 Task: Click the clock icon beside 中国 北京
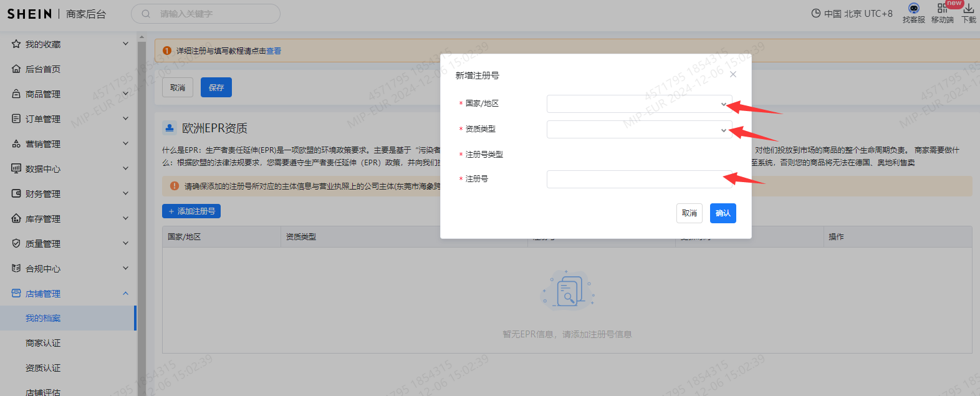click(x=815, y=13)
